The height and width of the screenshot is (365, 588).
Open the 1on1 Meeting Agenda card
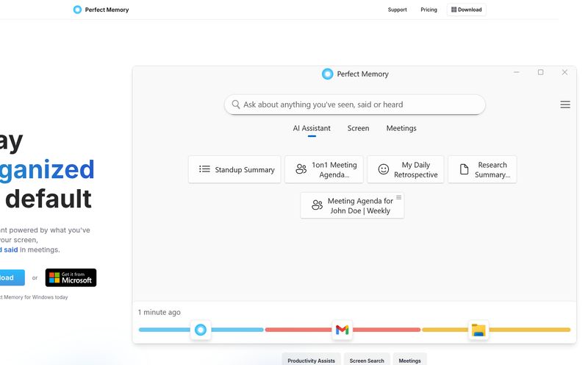(x=324, y=169)
